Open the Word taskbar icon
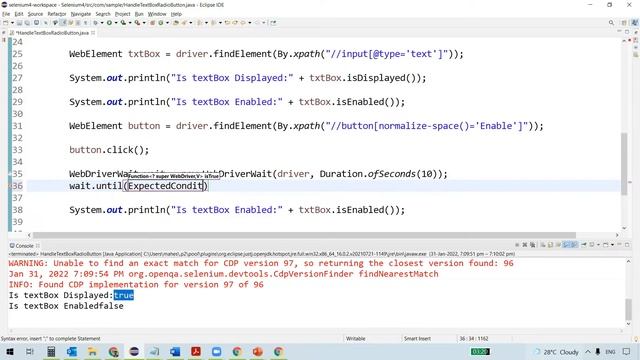The height and width of the screenshot is (360, 640). coord(175,351)
